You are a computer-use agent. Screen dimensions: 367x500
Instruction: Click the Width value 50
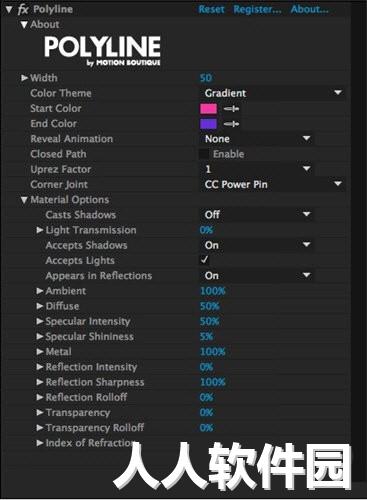[x=206, y=78]
